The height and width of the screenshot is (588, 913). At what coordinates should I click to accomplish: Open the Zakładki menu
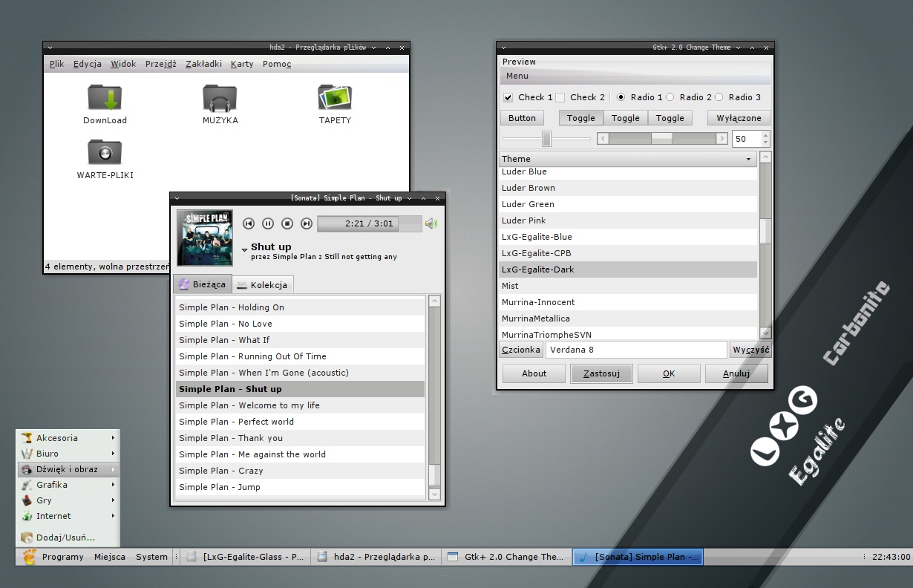click(203, 64)
